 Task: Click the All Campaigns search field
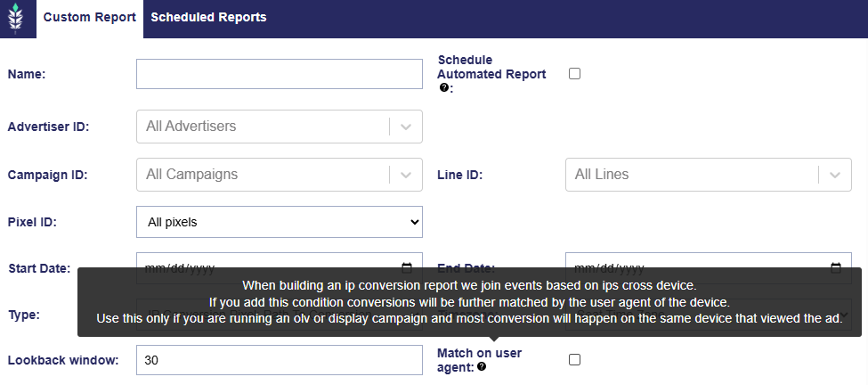tap(263, 175)
